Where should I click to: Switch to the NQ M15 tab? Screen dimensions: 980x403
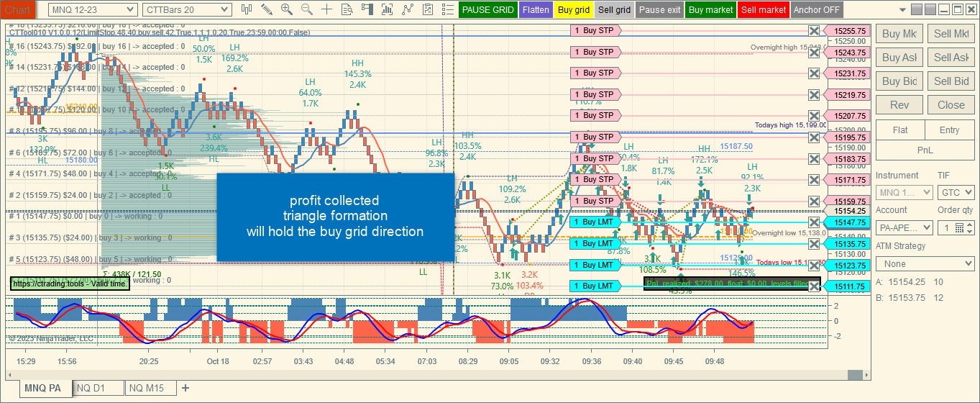pos(150,388)
